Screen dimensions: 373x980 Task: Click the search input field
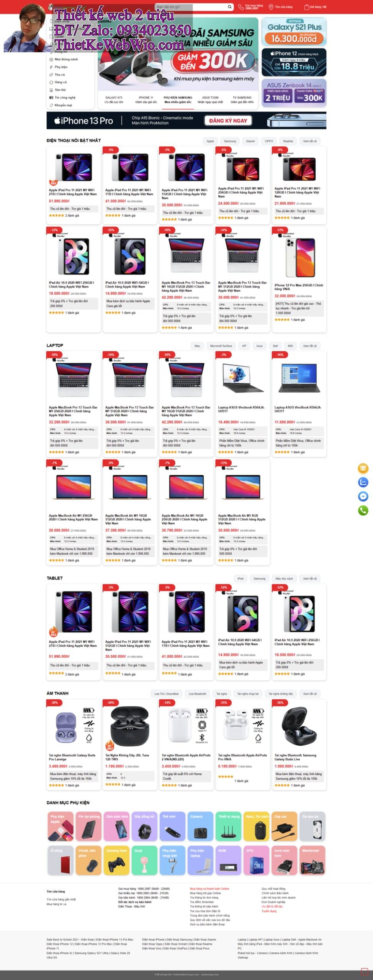pyautogui.click(x=191, y=7)
